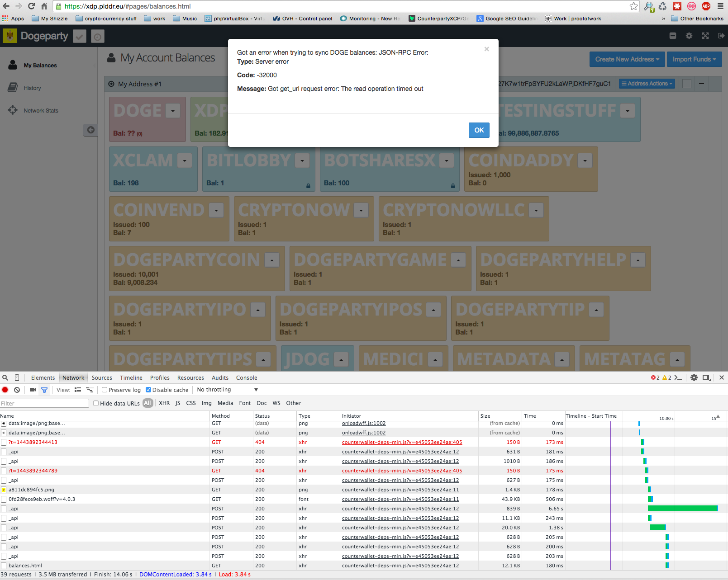
Task: Expand the DOGEPARTYCOIN asset actions menu
Action: pyautogui.click(x=272, y=260)
